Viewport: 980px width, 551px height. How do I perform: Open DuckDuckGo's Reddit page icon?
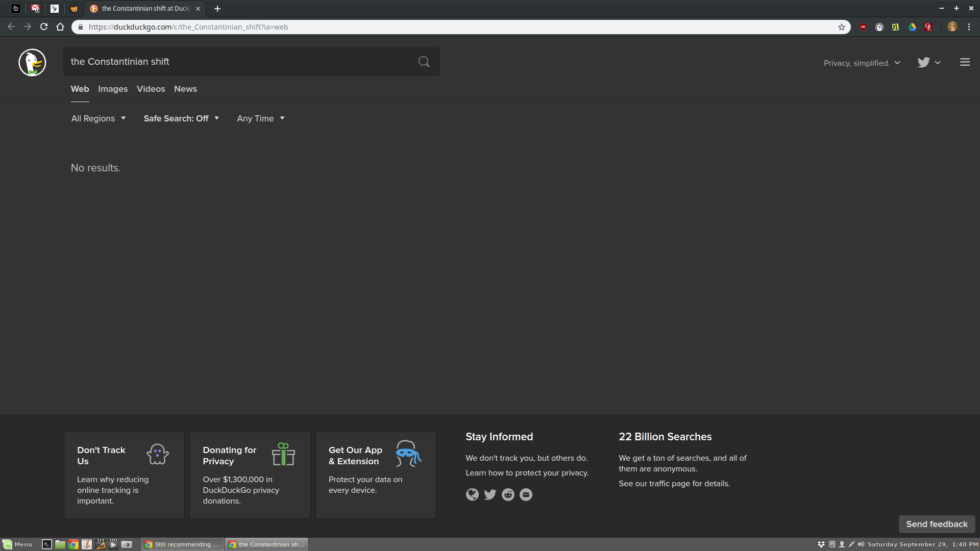pos(507,494)
